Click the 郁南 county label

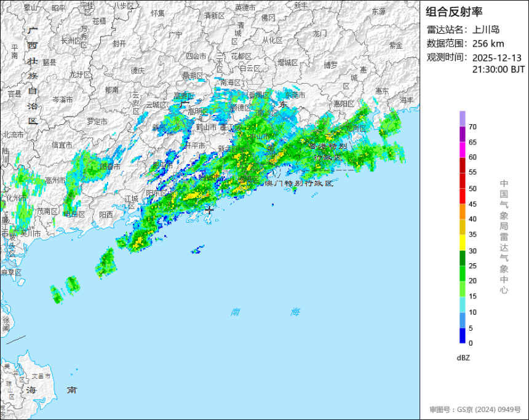pos(112,90)
